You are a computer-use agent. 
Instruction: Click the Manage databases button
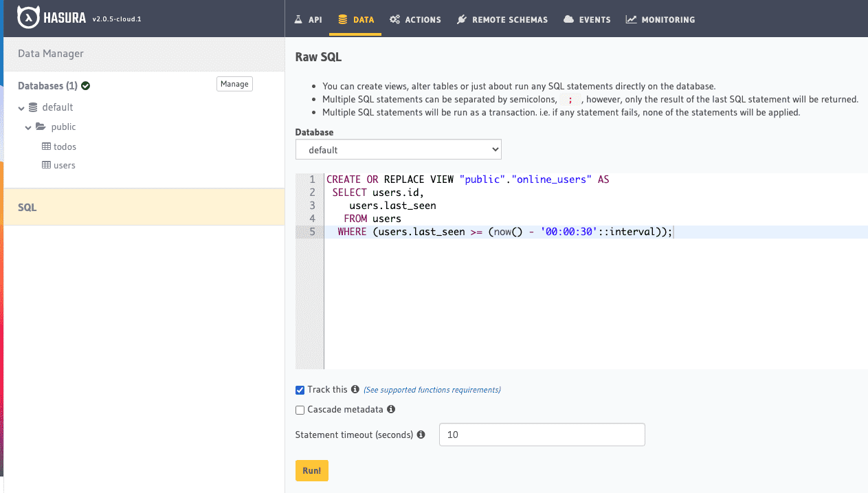click(234, 84)
